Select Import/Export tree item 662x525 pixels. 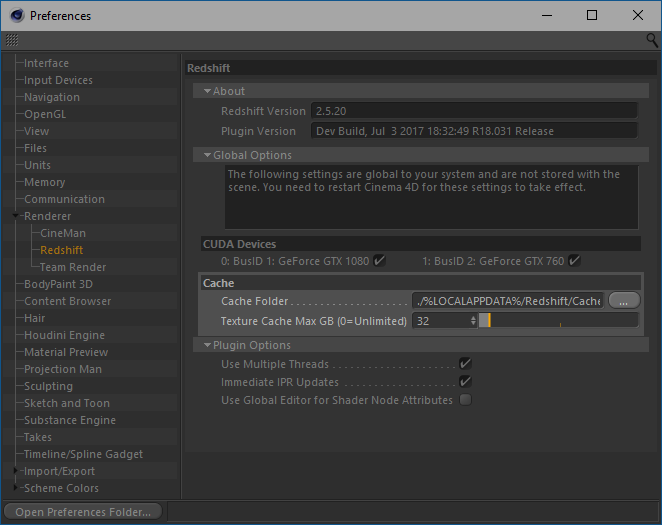(59, 471)
